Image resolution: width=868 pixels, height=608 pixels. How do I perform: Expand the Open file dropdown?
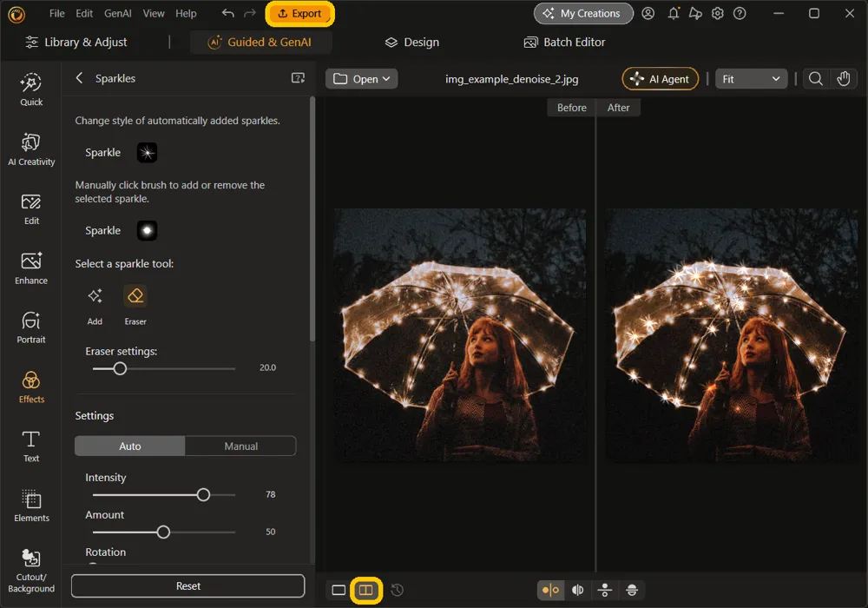click(x=361, y=79)
